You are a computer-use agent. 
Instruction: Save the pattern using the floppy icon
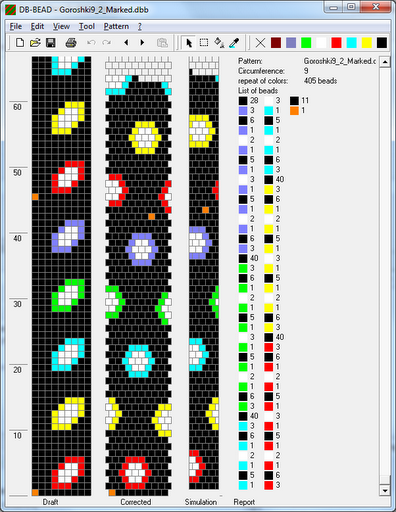(51, 43)
